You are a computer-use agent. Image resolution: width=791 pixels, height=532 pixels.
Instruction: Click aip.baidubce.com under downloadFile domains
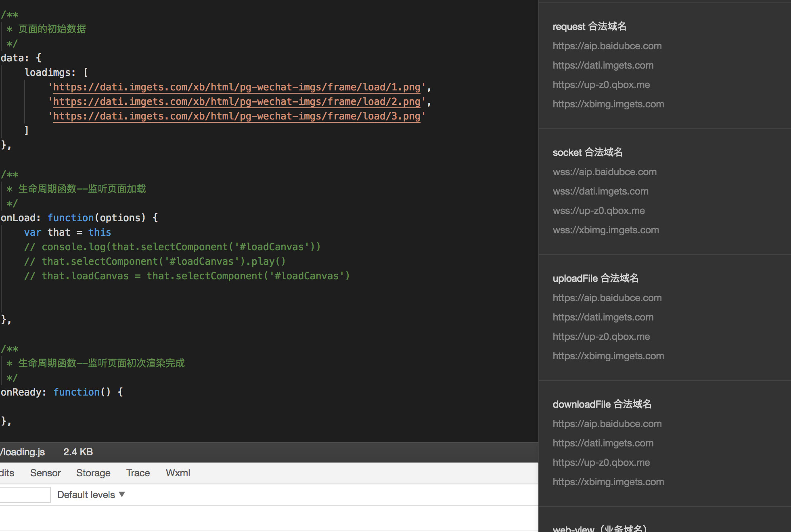(607, 424)
